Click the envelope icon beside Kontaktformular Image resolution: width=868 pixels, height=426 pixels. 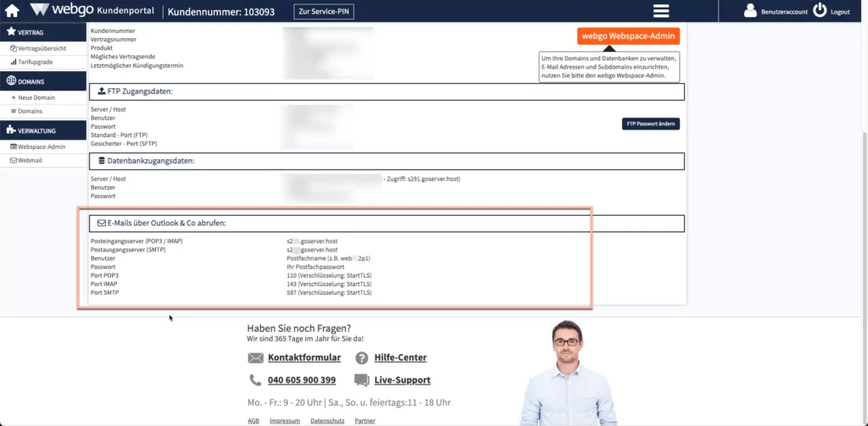[x=256, y=358]
